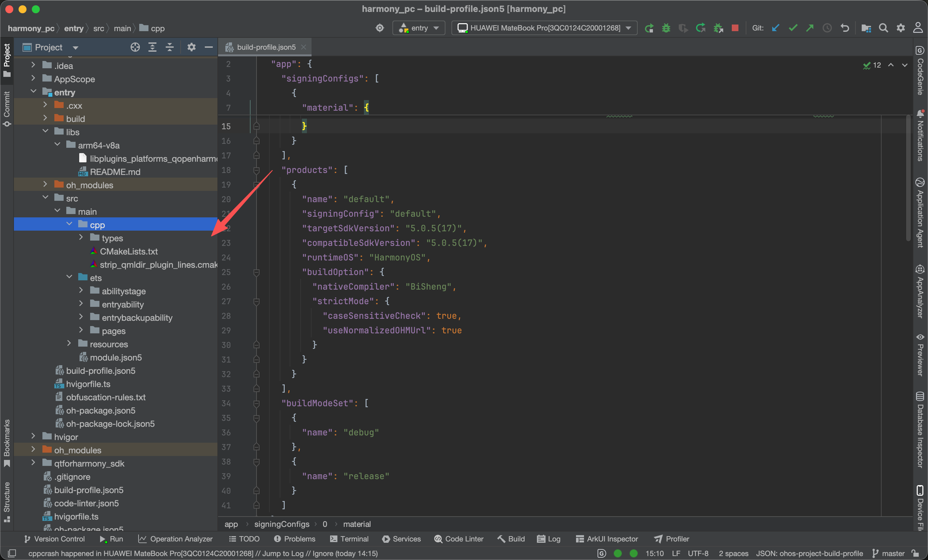928x560 pixels.
Task: Click signingConfigs in the breadcrumb bar
Action: (x=282, y=524)
